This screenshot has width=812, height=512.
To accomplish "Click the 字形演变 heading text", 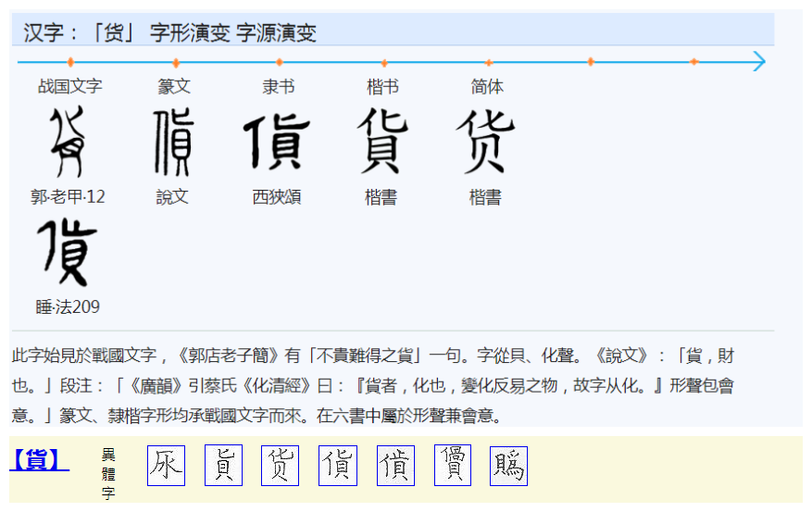I will [190, 33].
